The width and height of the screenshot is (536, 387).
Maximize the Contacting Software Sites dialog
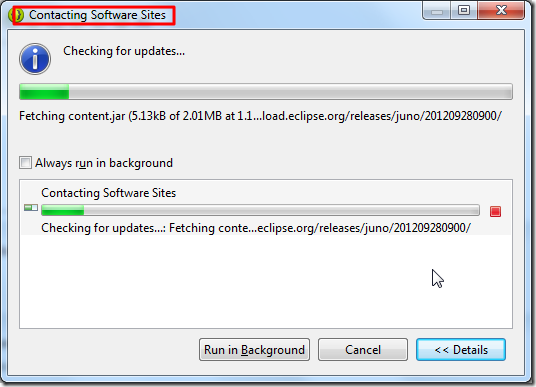coord(464,10)
